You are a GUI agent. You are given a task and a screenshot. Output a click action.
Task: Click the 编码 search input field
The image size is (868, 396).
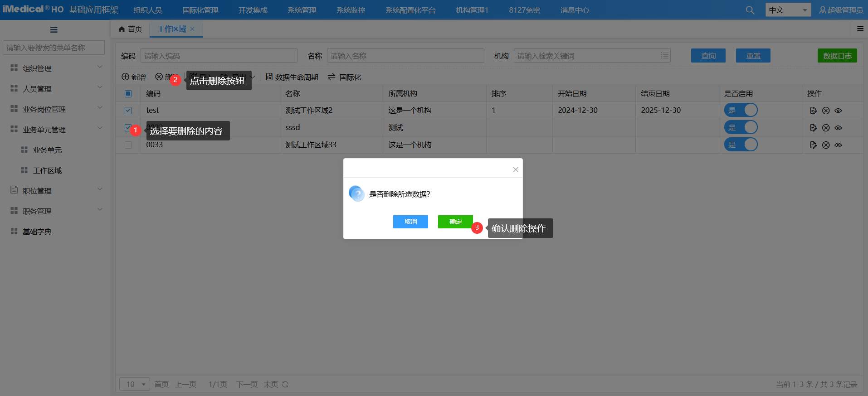tap(219, 56)
